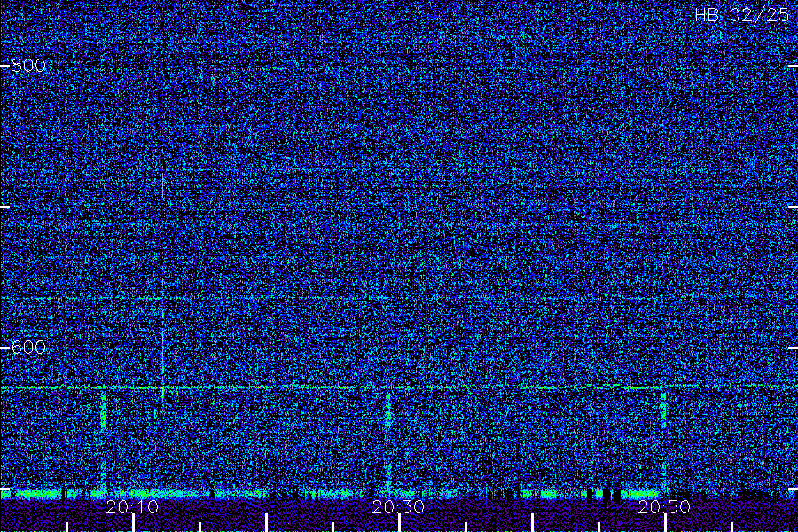Click the 20:30 time axis label
Image resolution: width=798 pixels, height=532 pixels.
point(398,507)
